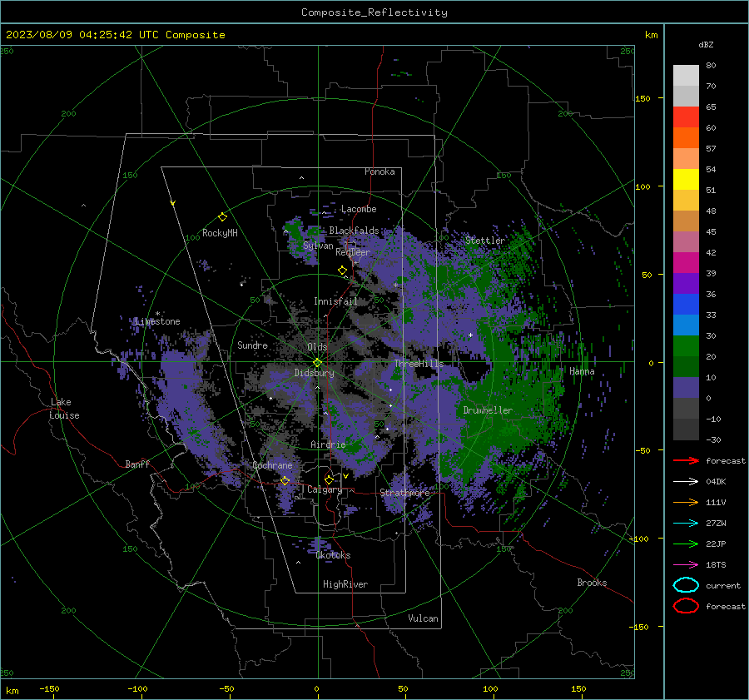Click the Limestone label
The image size is (749, 700).
click(x=157, y=321)
